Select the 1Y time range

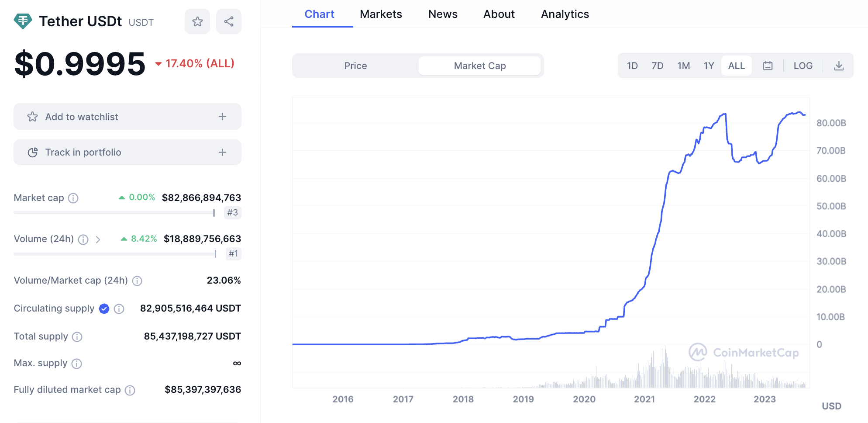tap(709, 66)
